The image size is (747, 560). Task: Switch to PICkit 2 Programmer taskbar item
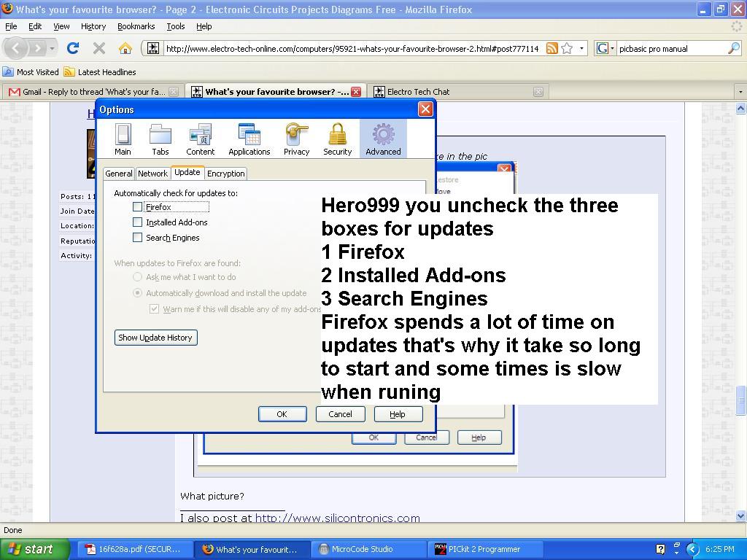pos(484,549)
